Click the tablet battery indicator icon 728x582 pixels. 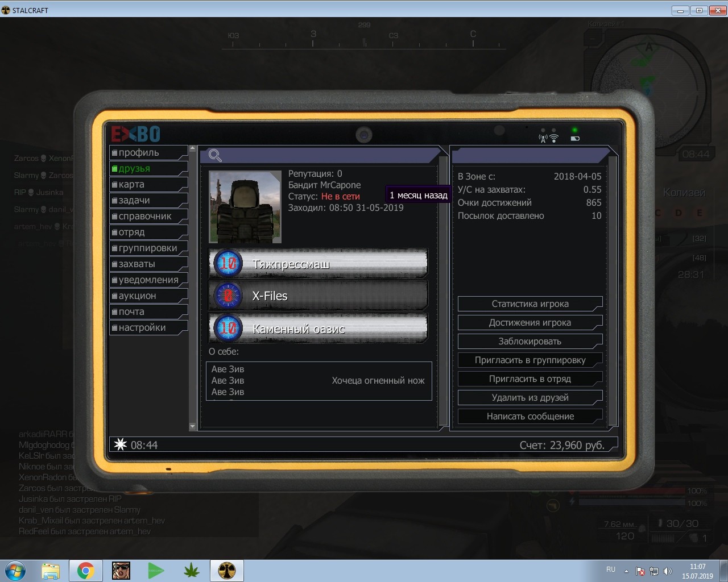[575, 138]
